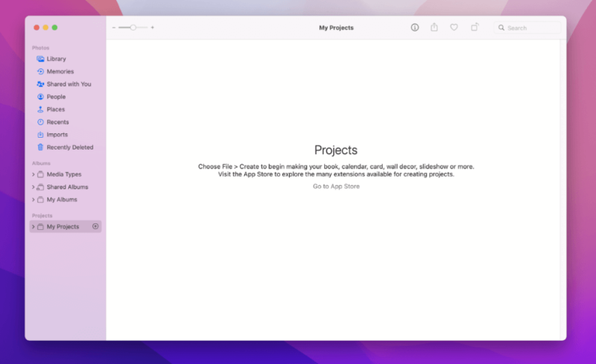
Task: Click the Info toolbar button
Action: coord(415,28)
